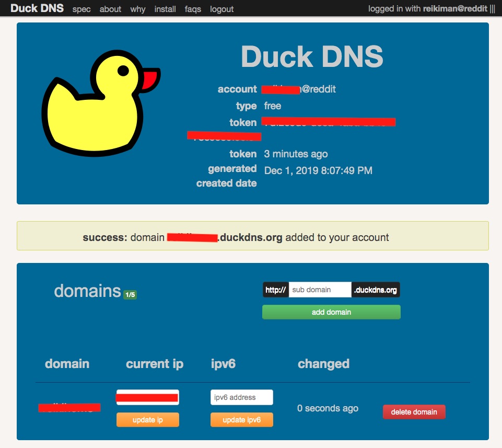
Task: Open the install instructions
Action: [165, 9]
